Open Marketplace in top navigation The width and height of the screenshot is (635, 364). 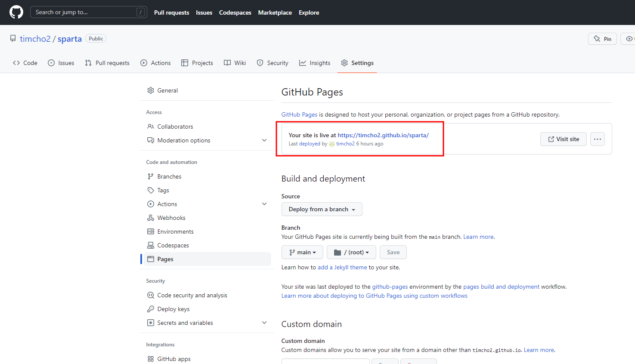coord(275,12)
